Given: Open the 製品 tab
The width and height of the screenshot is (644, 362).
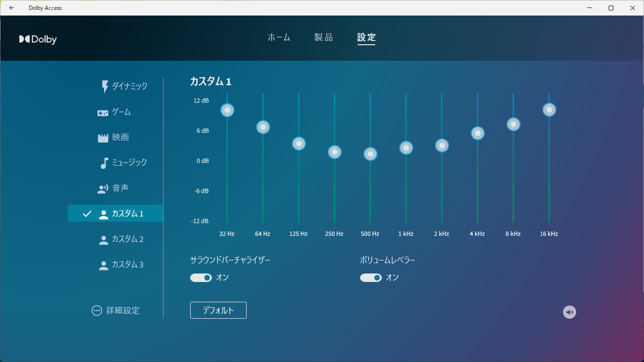Looking at the screenshot, I should pos(323,38).
